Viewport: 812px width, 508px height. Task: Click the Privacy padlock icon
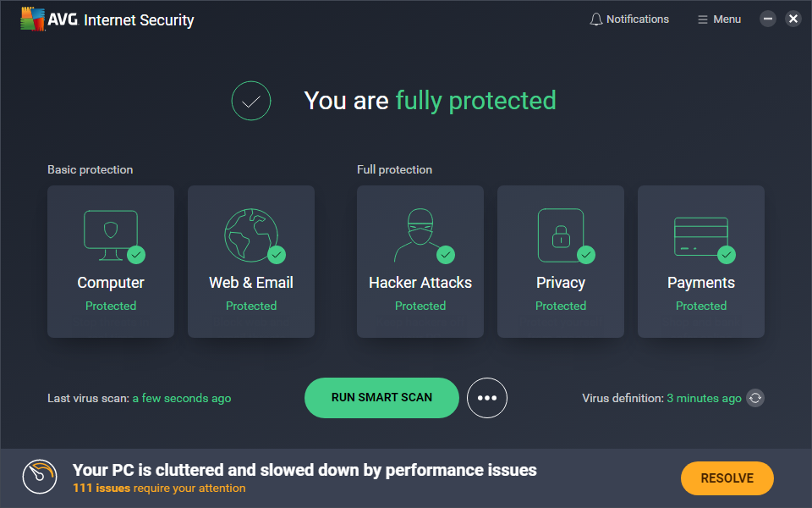(561, 235)
